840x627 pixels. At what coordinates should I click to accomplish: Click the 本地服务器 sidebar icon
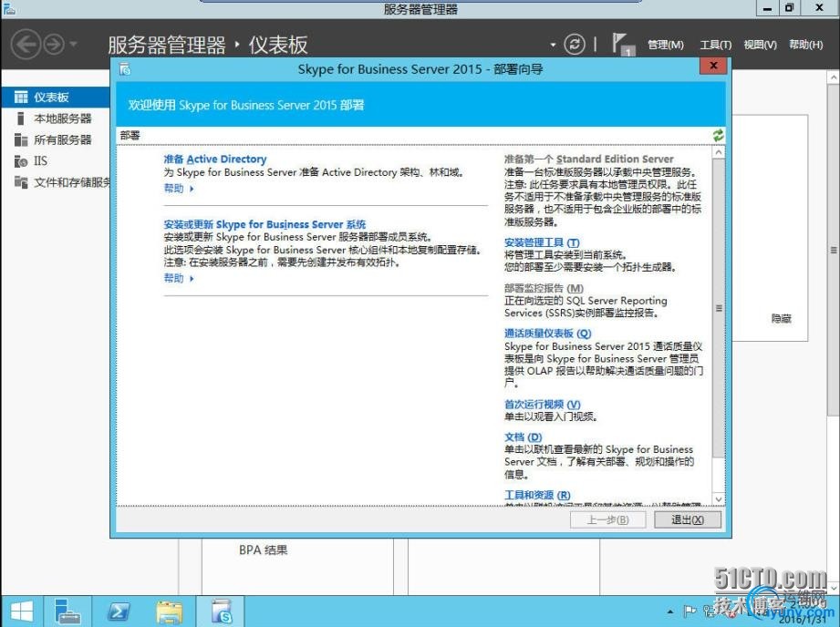[x=21, y=118]
